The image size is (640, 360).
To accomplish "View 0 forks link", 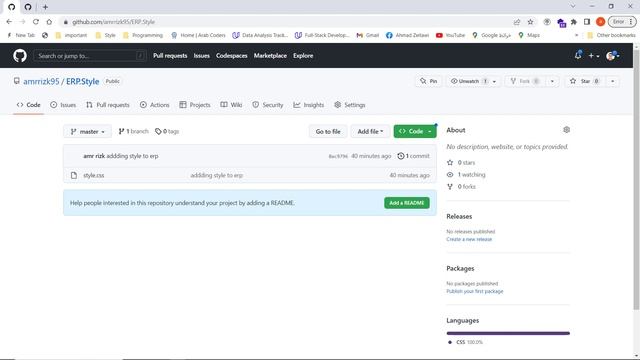I will [x=461, y=187].
